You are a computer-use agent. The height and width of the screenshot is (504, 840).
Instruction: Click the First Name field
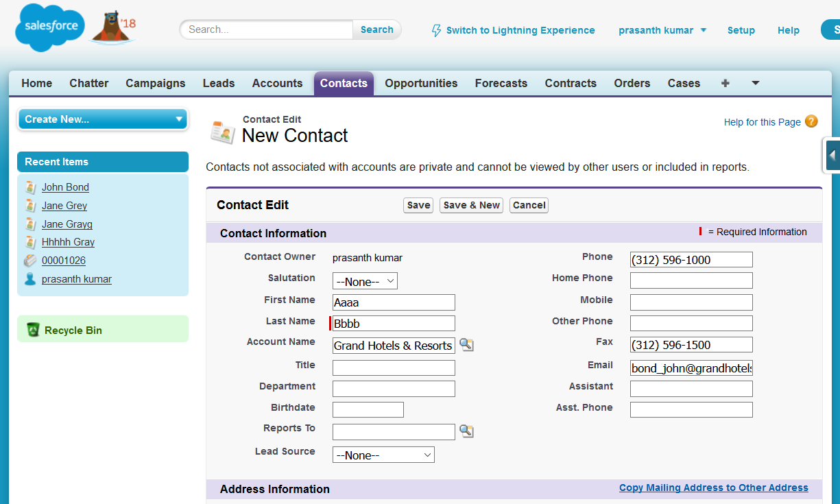pos(394,302)
